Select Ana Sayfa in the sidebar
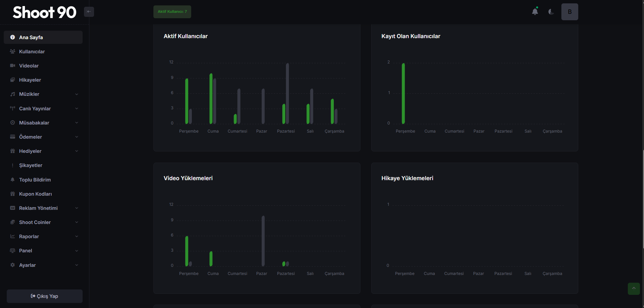 point(43,37)
